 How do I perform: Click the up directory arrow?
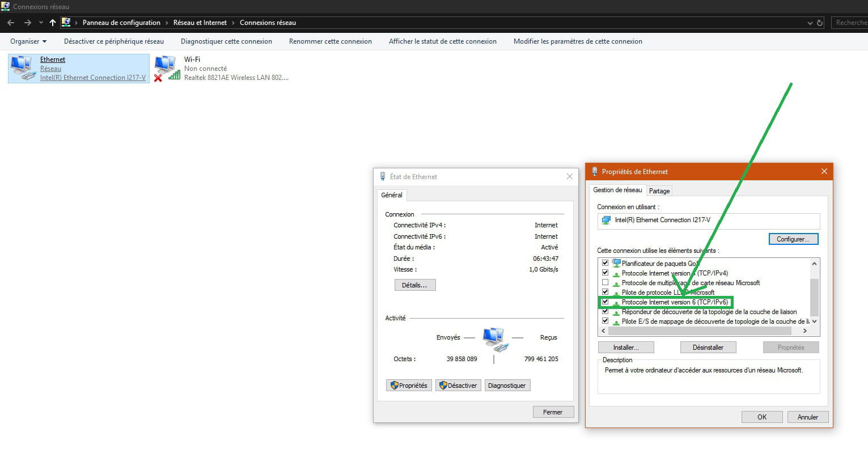tap(53, 23)
